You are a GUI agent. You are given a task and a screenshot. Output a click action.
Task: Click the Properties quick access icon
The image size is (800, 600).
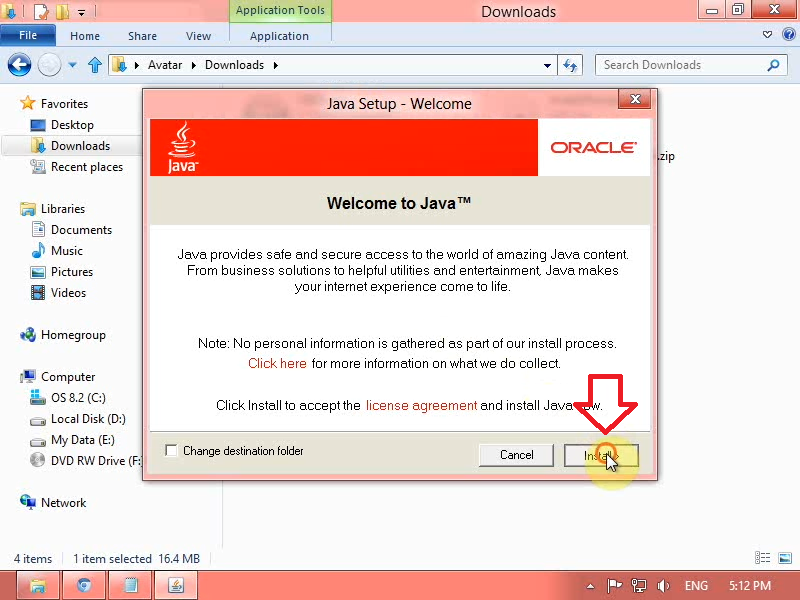pos(41,11)
